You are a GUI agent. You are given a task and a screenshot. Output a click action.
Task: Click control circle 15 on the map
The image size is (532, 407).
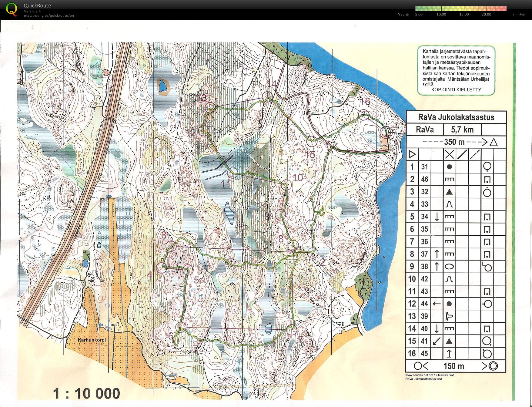[x=312, y=141]
